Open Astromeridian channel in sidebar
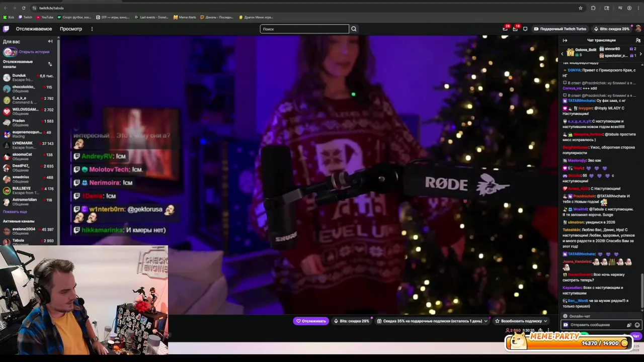The height and width of the screenshot is (362, 644). click(29, 202)
